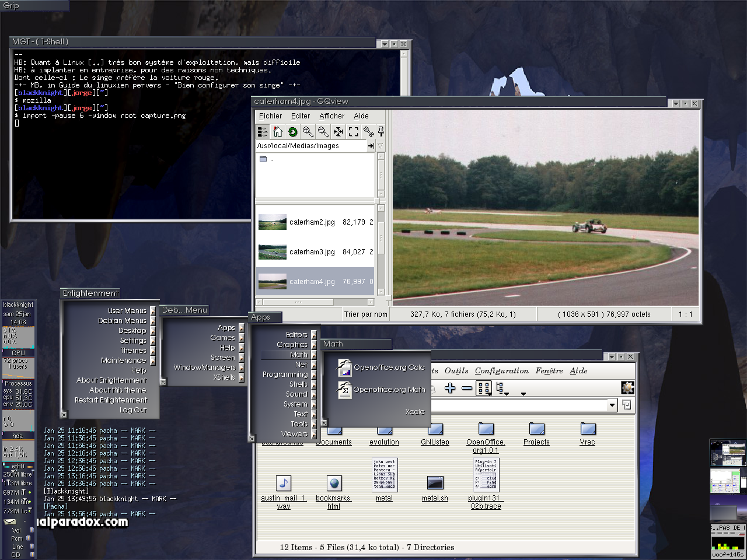Select the top desktop thumbnail in the pager

[728, 453]
